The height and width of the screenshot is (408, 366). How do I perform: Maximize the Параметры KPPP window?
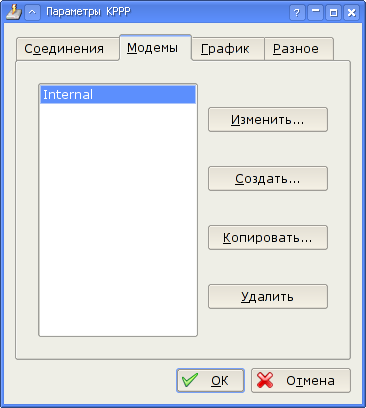333,13
